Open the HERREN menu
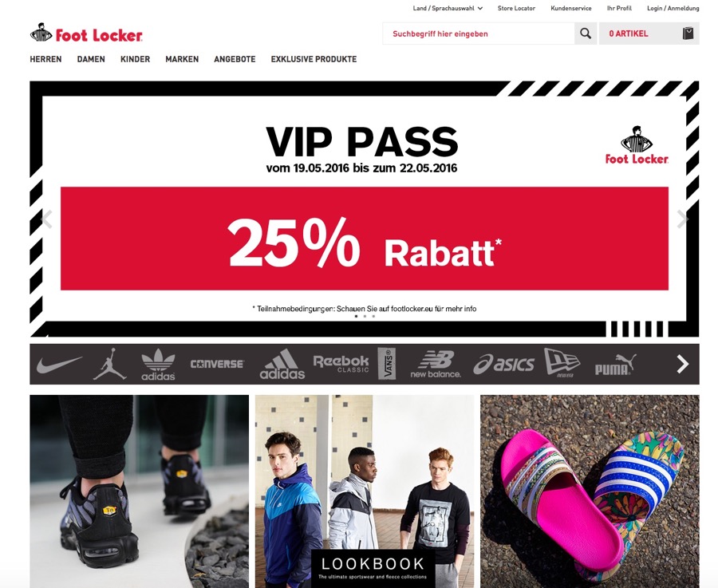718x588 pixels. 45,59
